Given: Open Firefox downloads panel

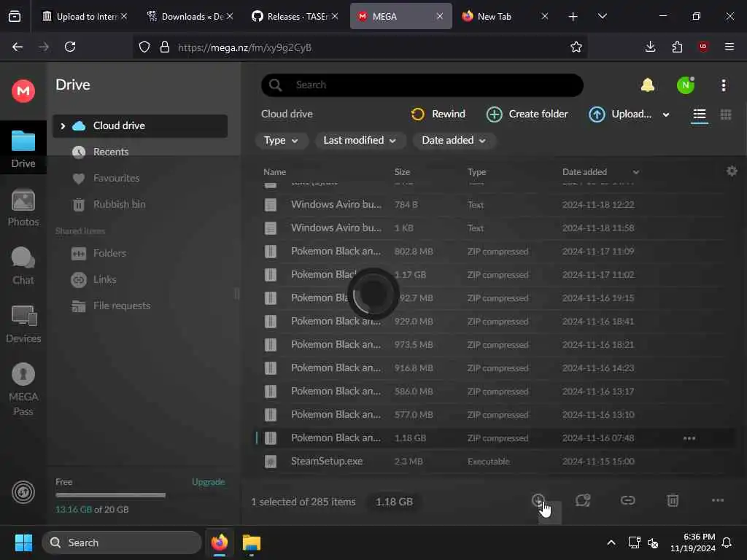Looking at the screenshot, I should (650, 47).
